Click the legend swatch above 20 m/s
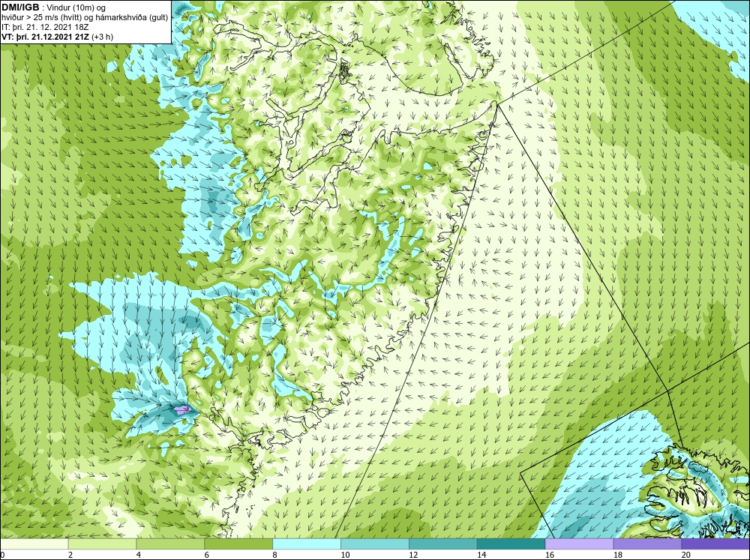The image size is (750, 560). (715, 544)
